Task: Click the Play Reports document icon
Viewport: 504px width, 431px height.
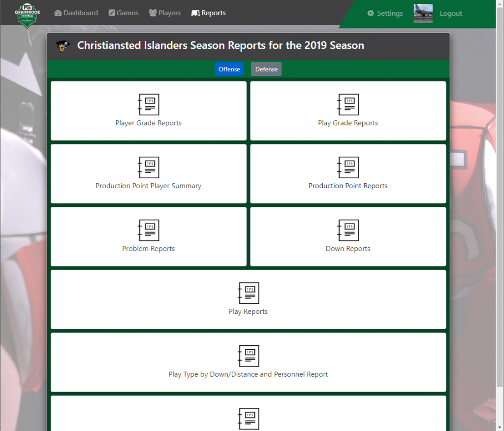Action: pos(248,293)
